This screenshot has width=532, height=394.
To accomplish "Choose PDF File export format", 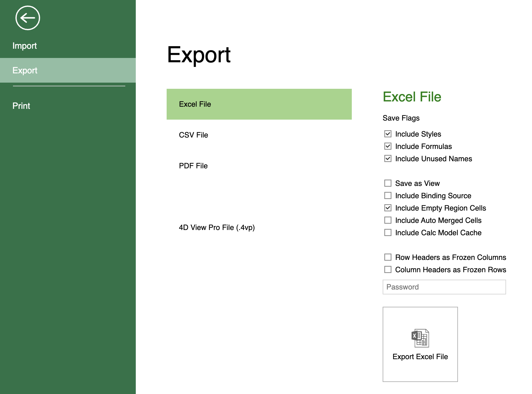I will coord(259,166).
